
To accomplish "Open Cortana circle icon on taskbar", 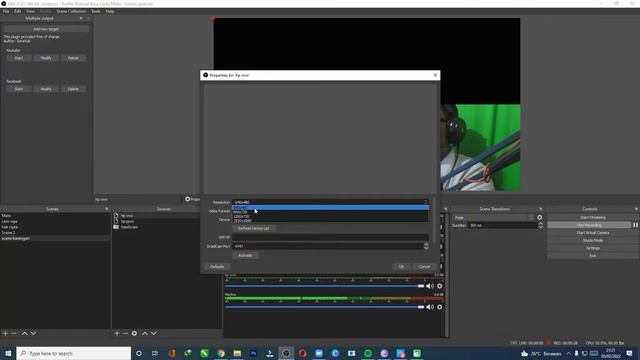I will click(x=139, y=353).
